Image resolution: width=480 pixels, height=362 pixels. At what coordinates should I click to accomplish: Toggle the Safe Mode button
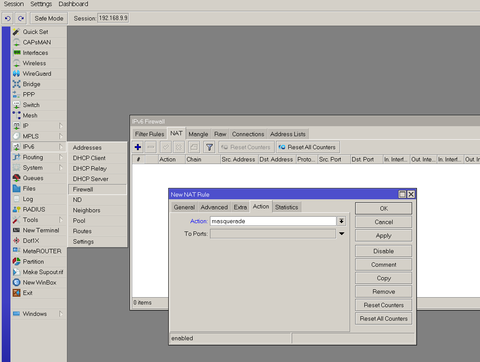tap(49, 18)
